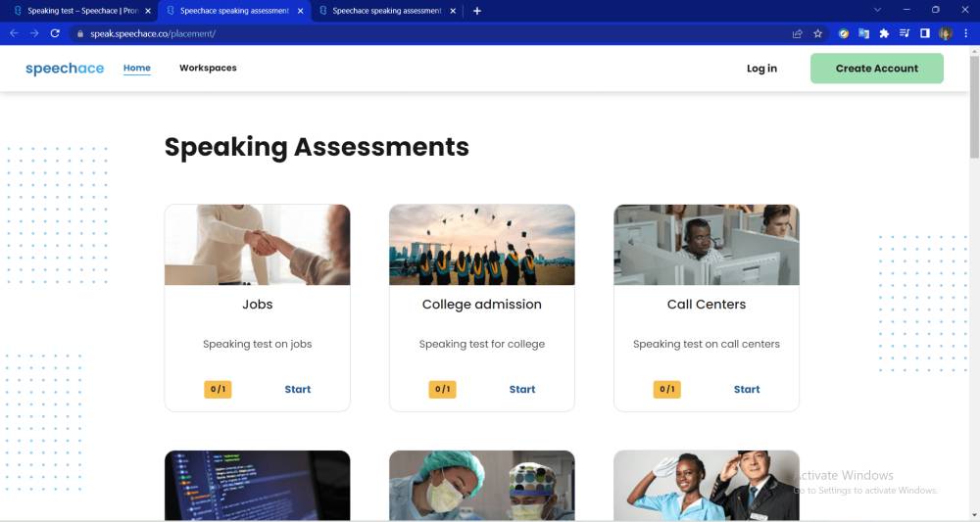Open the profile avatar in the toolbar
Screen dimensions: 980x522
[x=946, y=33]
